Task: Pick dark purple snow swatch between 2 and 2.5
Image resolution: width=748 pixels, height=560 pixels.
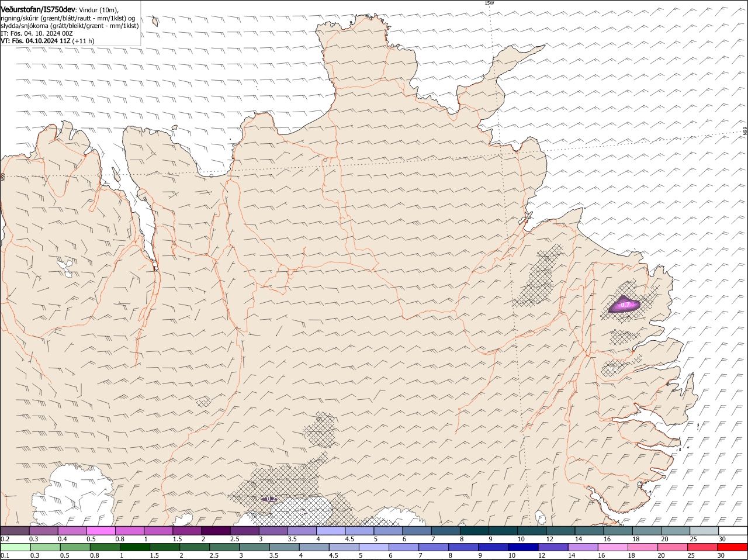Action: (x=216, y=530)
